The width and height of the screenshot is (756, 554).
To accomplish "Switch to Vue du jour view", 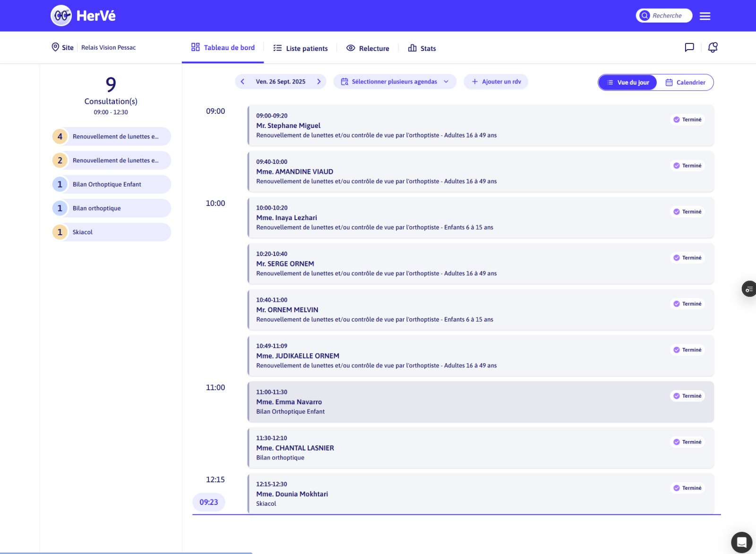I will 627,82.
